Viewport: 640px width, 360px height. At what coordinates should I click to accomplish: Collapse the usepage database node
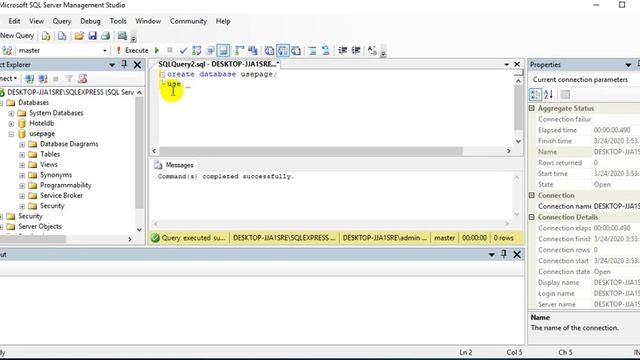[11, 134]
